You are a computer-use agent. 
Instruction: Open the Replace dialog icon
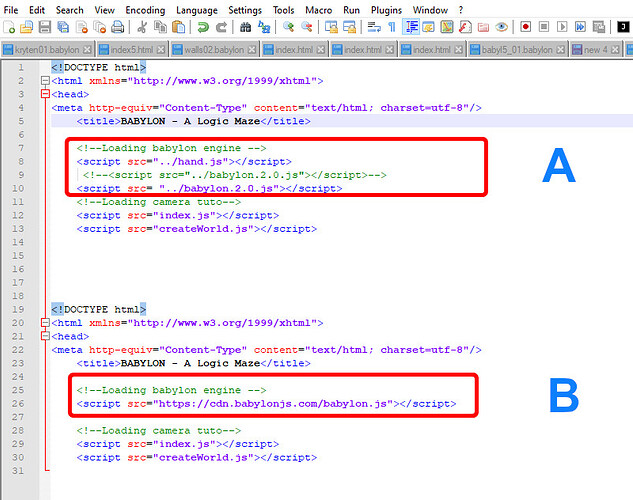click(264, 27)
